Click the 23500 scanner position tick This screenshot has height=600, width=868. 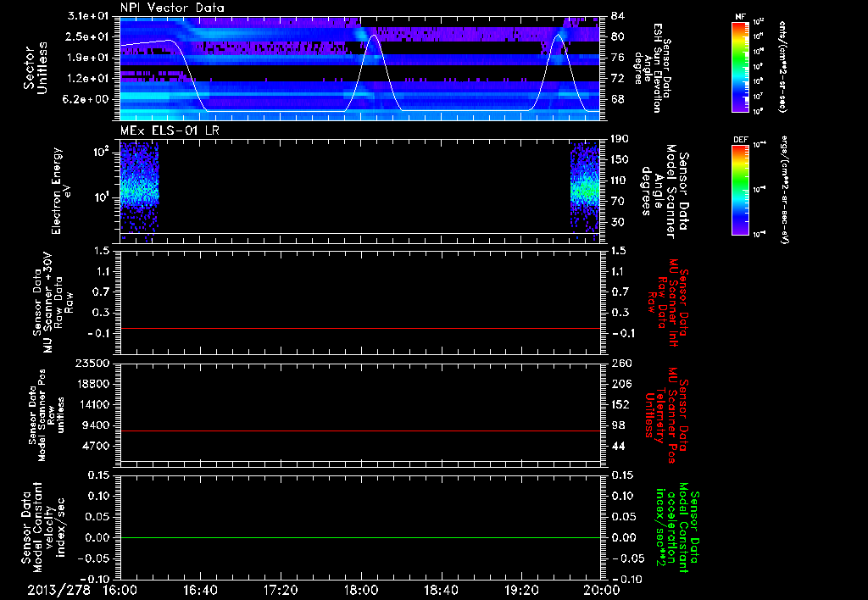click(92, 363)
